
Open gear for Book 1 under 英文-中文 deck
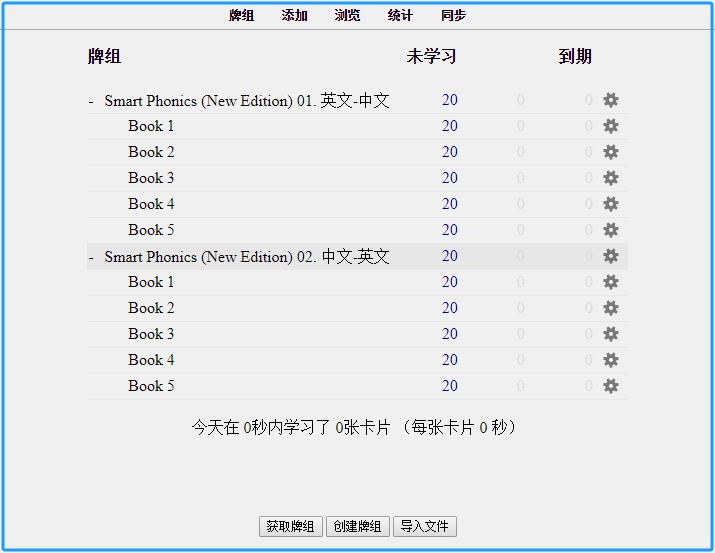611,126
